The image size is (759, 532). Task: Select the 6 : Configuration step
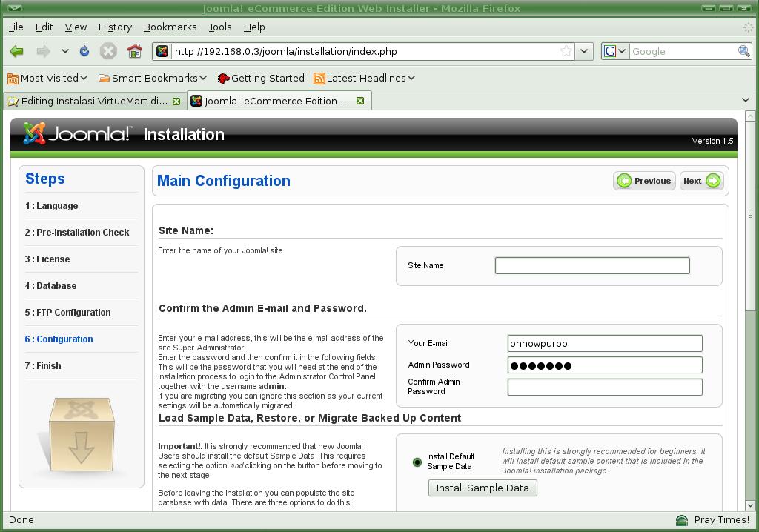[59, 339]
